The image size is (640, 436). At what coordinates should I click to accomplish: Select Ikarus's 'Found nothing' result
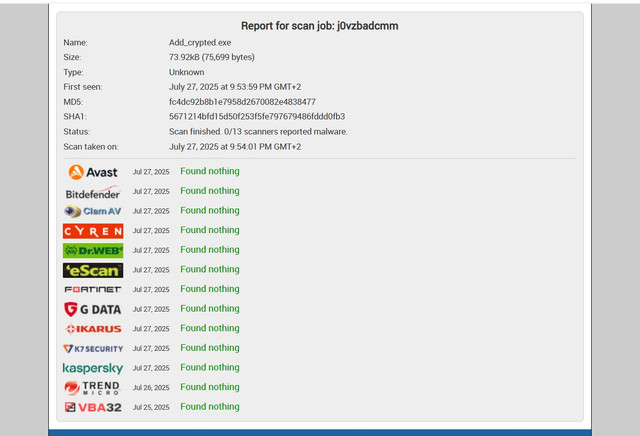[x=210, y=328]
